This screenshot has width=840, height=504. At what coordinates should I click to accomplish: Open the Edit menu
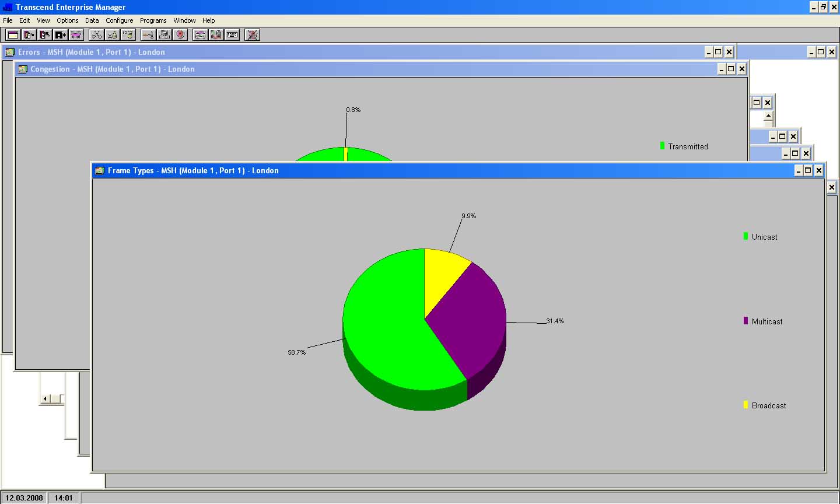(24, 20)
